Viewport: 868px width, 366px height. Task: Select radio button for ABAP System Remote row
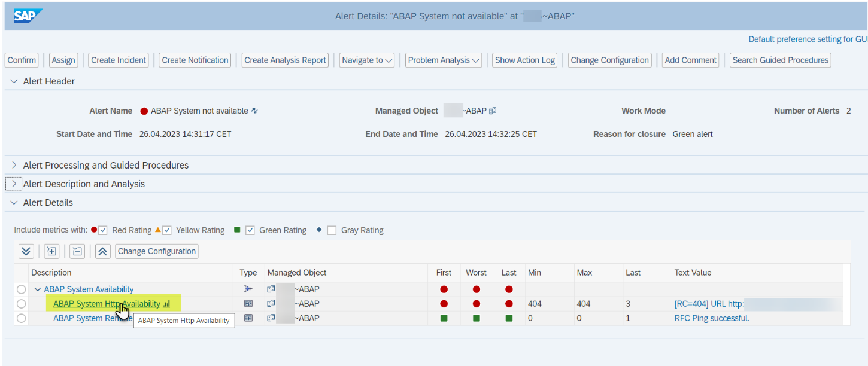[x=22, y=318]
